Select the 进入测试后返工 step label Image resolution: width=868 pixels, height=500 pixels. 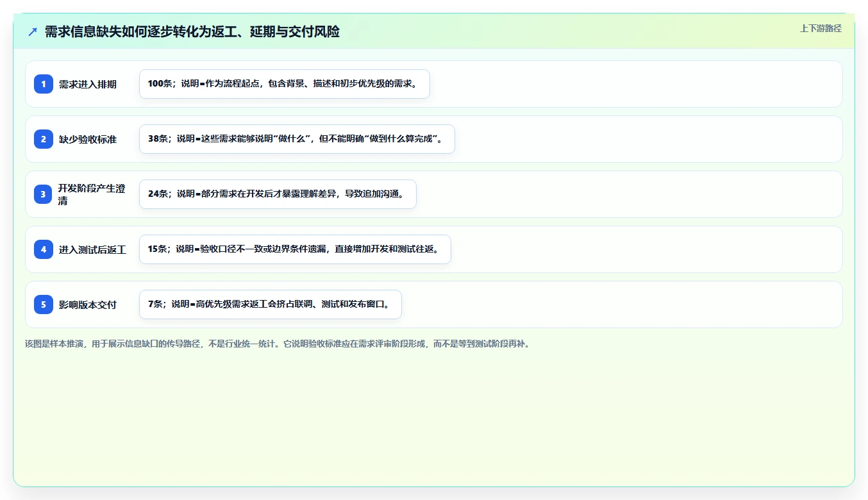tap(92, 249)
